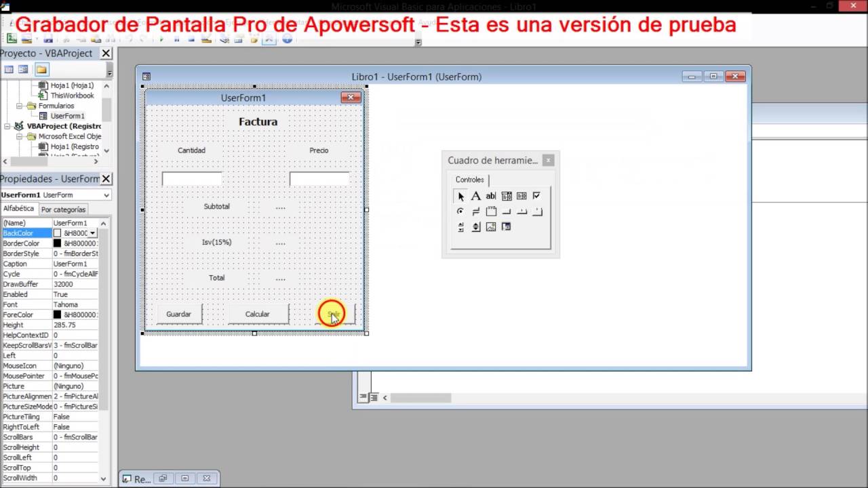The width and height of the screenshot is (868, 488).
Task: Select the CommandButton control in toolbox
Action: click(507, 211)
